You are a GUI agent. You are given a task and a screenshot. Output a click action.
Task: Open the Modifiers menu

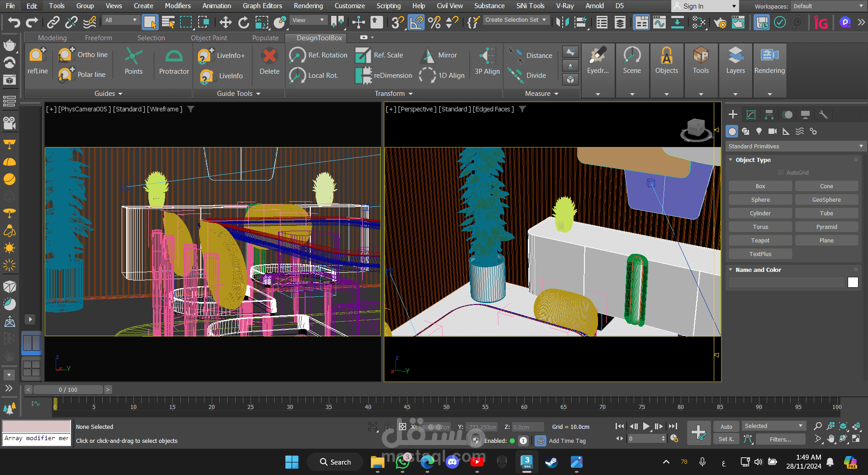[177, 6]
